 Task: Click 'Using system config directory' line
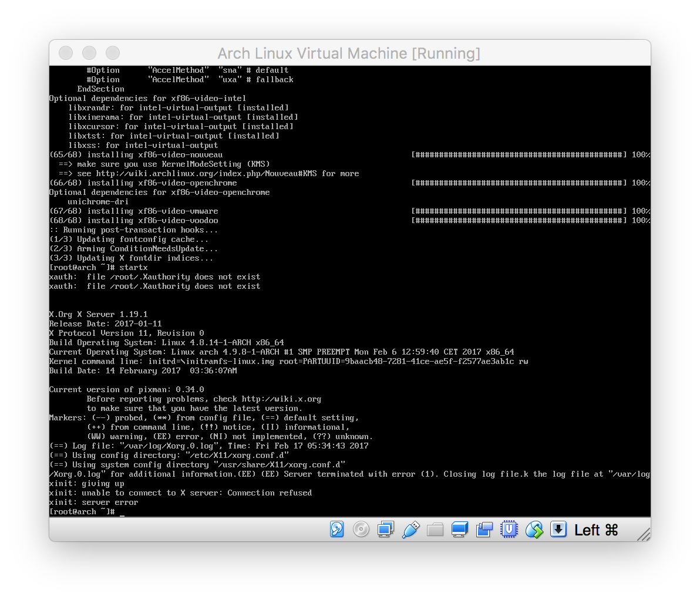[197, 465]
